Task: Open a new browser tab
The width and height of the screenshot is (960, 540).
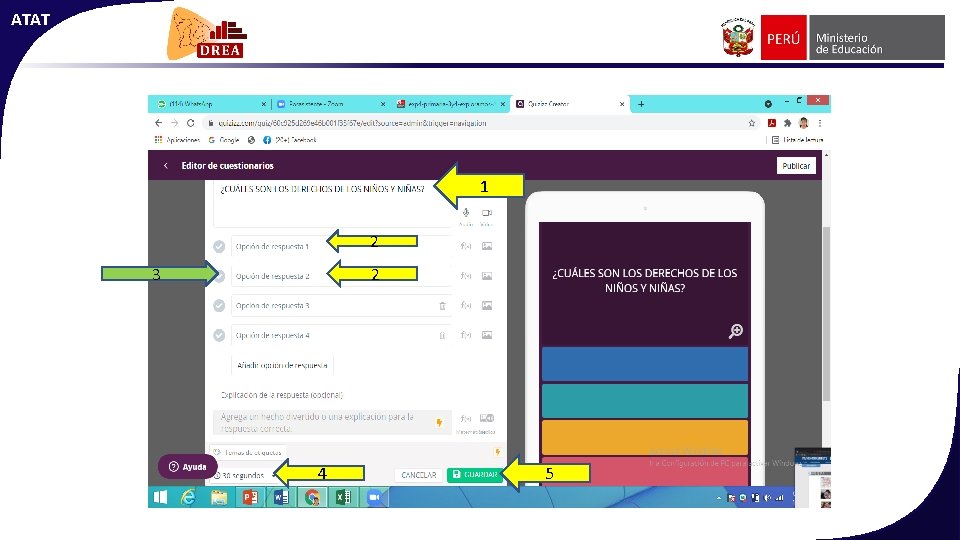Action: (641, 104)
